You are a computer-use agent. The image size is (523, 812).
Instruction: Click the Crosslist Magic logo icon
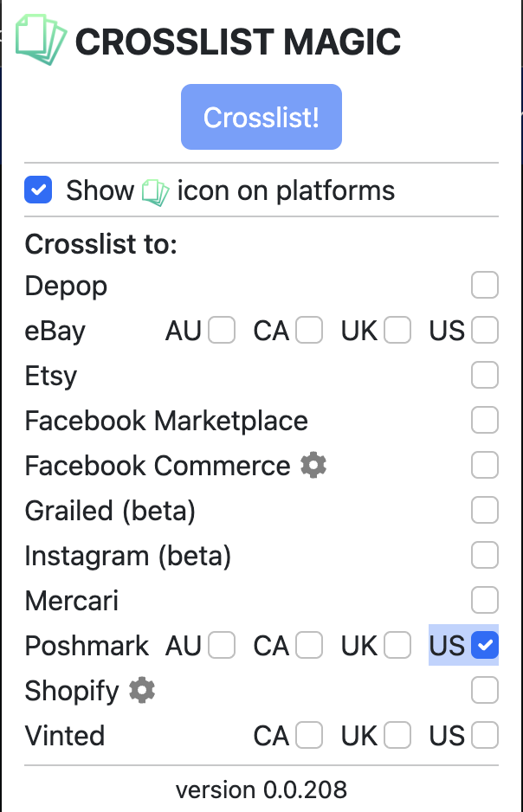click(x=41, y=40)
